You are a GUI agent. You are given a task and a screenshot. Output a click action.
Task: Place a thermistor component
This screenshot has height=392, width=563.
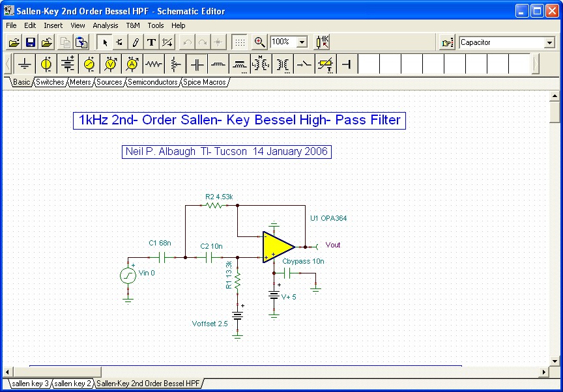(326, 64)
